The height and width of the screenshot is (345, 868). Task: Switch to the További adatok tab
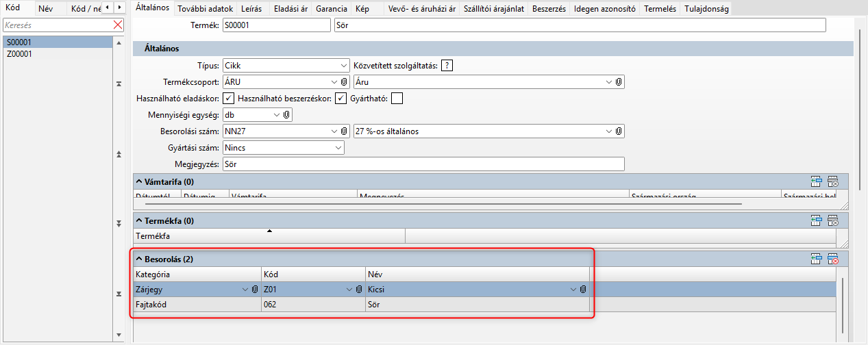point(204,10)
